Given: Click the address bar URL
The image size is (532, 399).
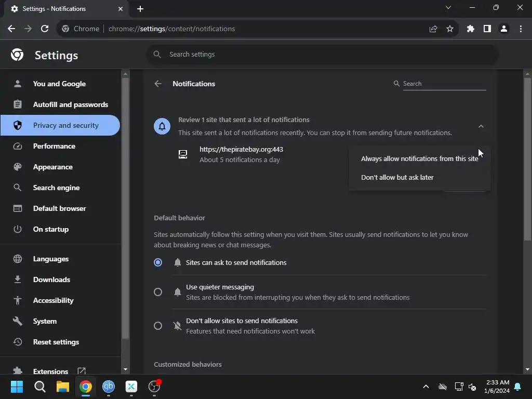Looking at the screenshot, I should click(171, 29).
